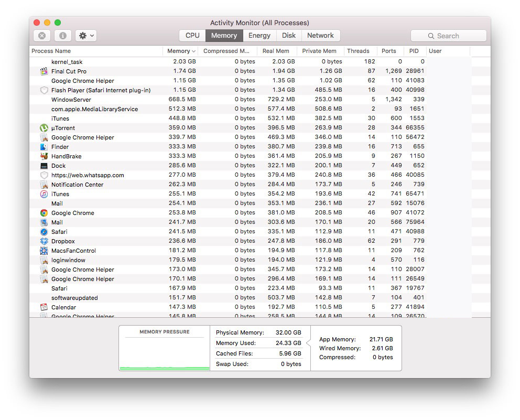
Task: Click the Compressed 0 bytes value
Action: tap(383, 357)
